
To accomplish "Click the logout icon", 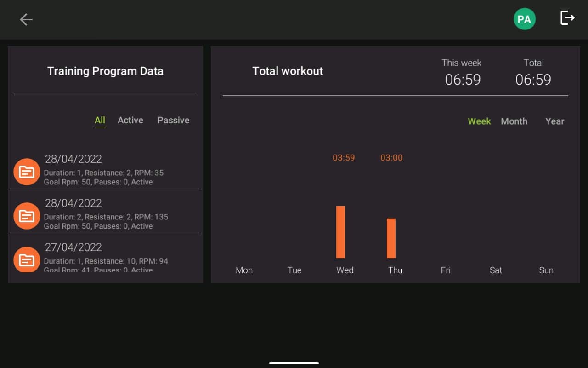I will 568,18.
